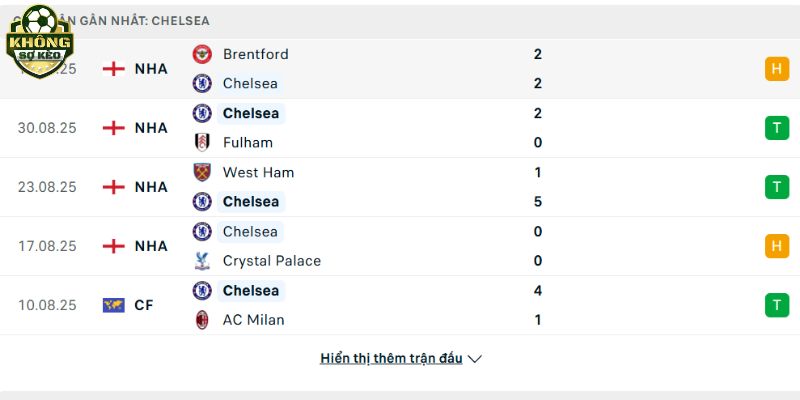
Task: Click the Không Sợ Kèo logo badge
Action: pos(39,41)
